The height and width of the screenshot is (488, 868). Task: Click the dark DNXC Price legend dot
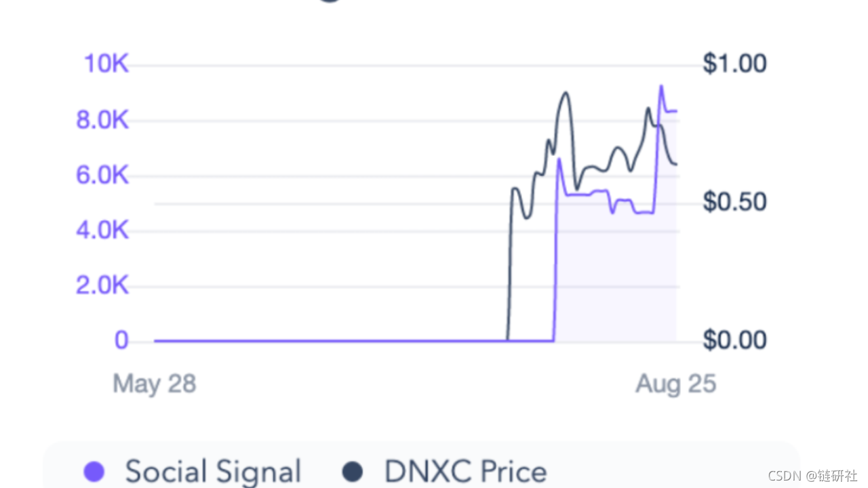pyautogui.click(x=353, y=472)
